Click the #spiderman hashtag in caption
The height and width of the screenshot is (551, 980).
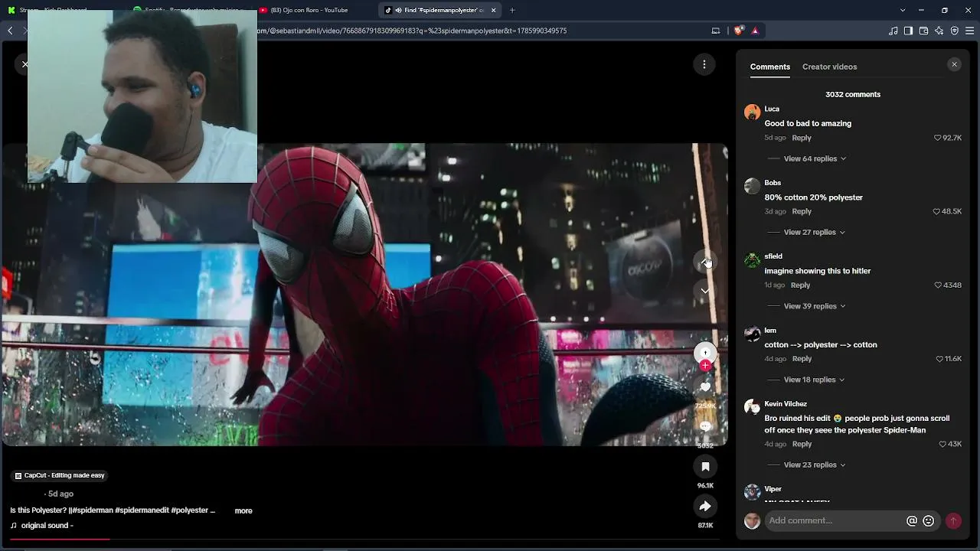tap(91, 510)
